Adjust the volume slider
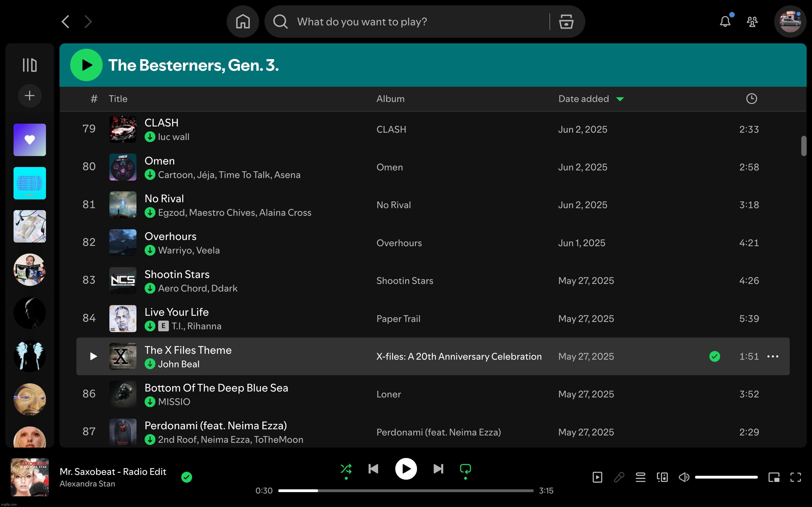This screenshot has height=507, width=812. (726, 477)
